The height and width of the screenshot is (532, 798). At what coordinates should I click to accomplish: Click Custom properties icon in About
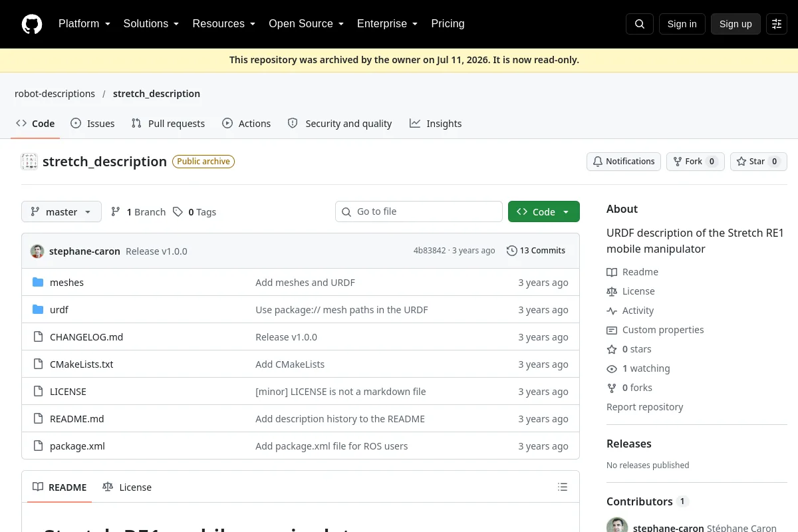[x=612, y=330]
